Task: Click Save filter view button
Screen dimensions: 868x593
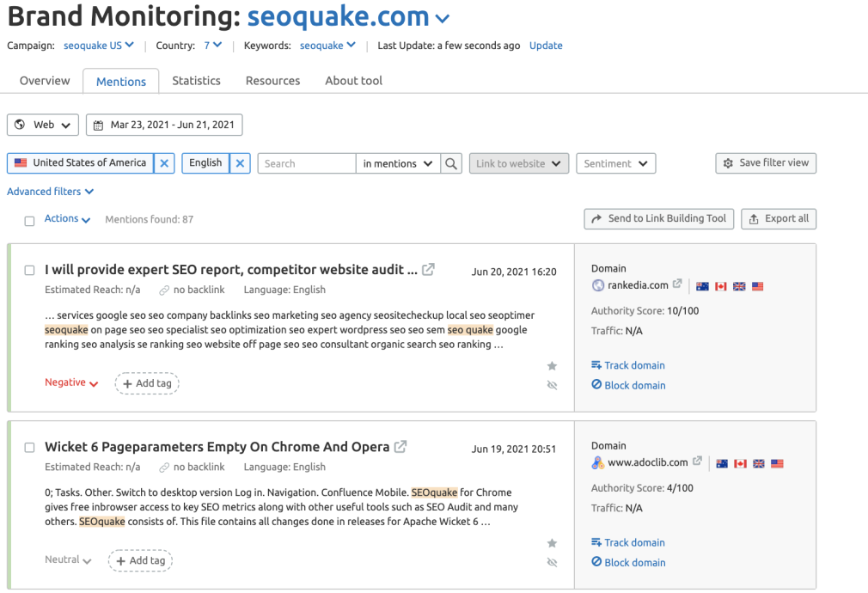Action: click(766, 163)
